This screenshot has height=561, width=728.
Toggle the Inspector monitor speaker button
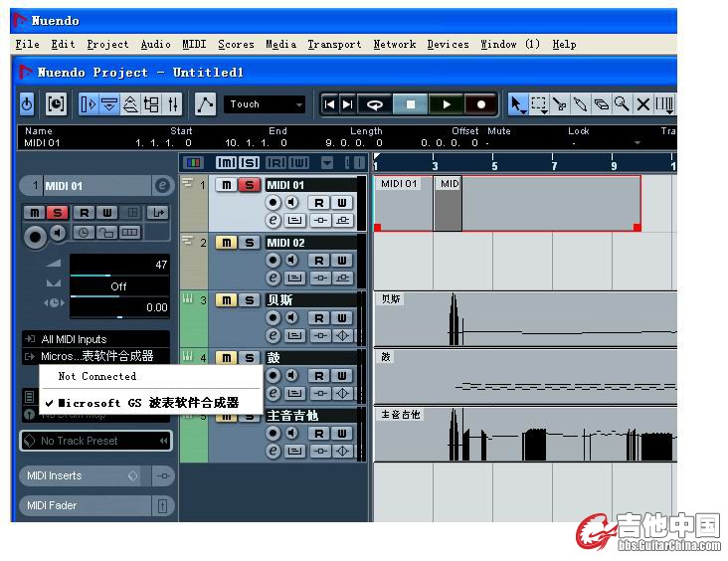coord(58,233)
